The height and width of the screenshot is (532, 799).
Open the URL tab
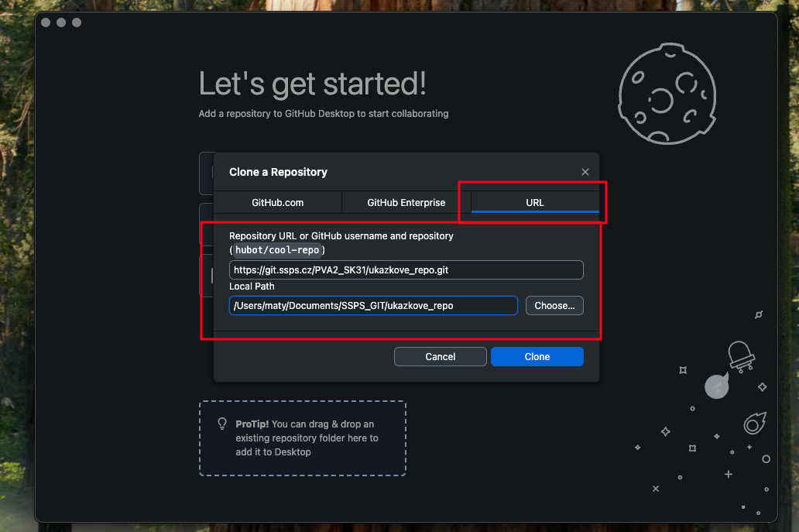[x=534, y=202]
